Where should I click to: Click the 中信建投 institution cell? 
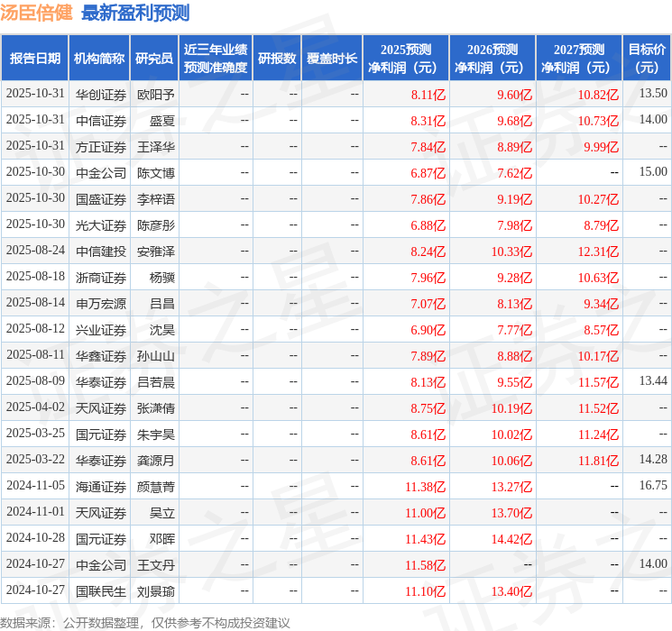click(x=100, y=251)
